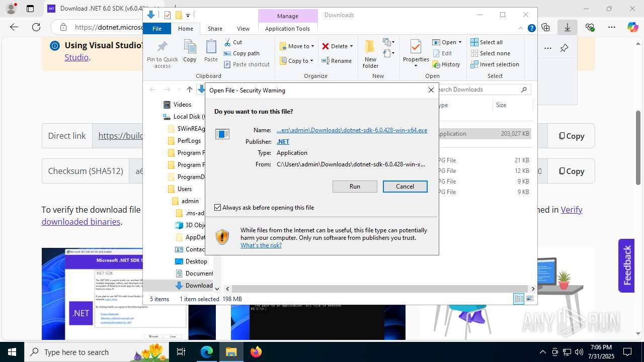The height and width of the screenshot is (362, 644).
Task: Click the Edit command in ribbon
Action: click(x=442, y=53)
